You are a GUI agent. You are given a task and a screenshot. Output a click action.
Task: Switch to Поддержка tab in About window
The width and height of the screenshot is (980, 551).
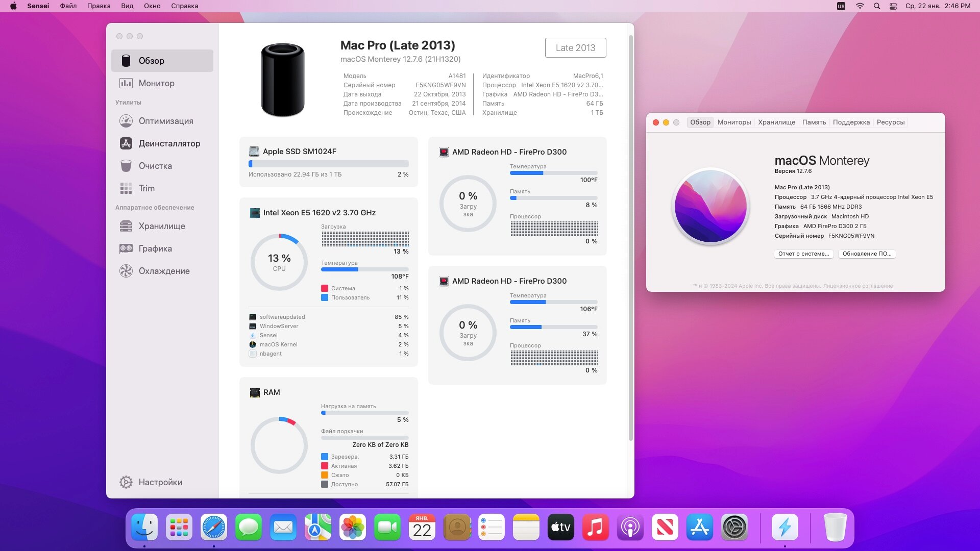point(851,122)
